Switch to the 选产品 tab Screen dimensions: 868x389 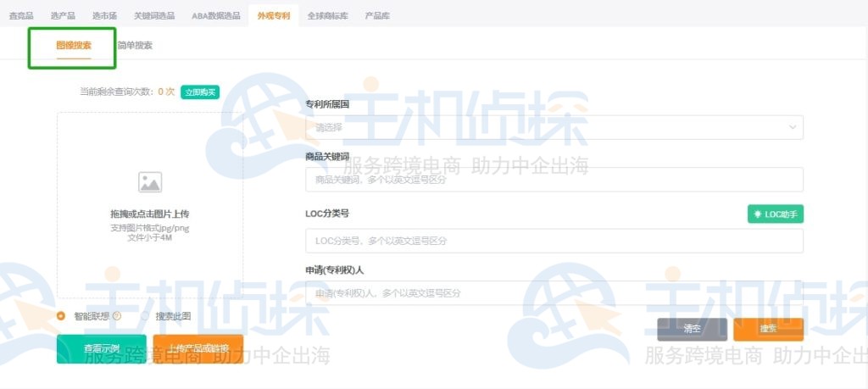point(63,15)
